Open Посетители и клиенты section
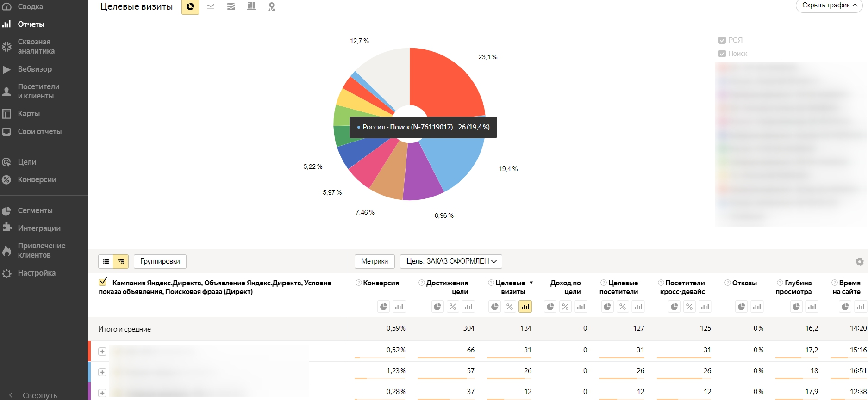This screenshot has height=400, width=868. [x=38, y=91]
